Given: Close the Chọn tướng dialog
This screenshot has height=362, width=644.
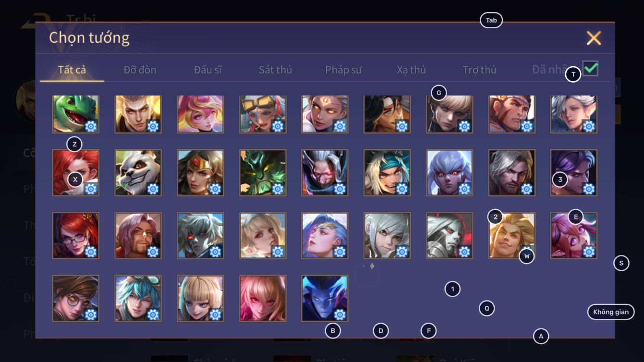Looking at the screenshot, I should pos(594,38).
